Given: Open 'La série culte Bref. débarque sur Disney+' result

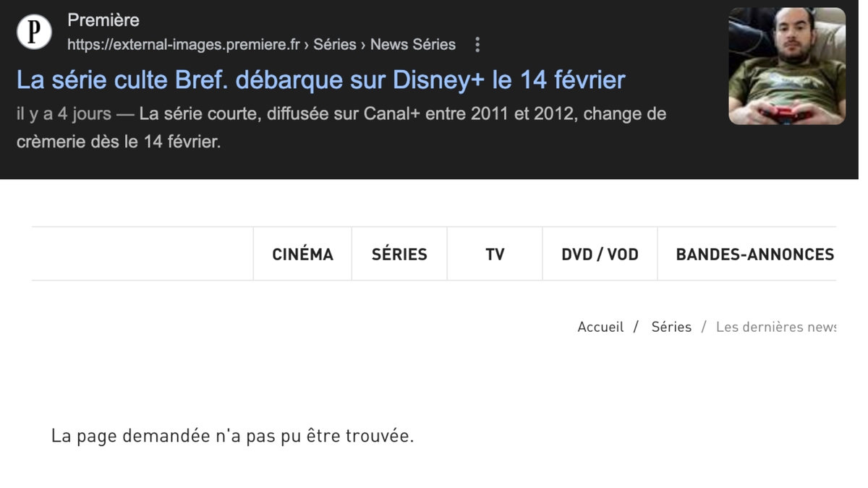Looking at the screenshot, I should [x=320, y=80].
